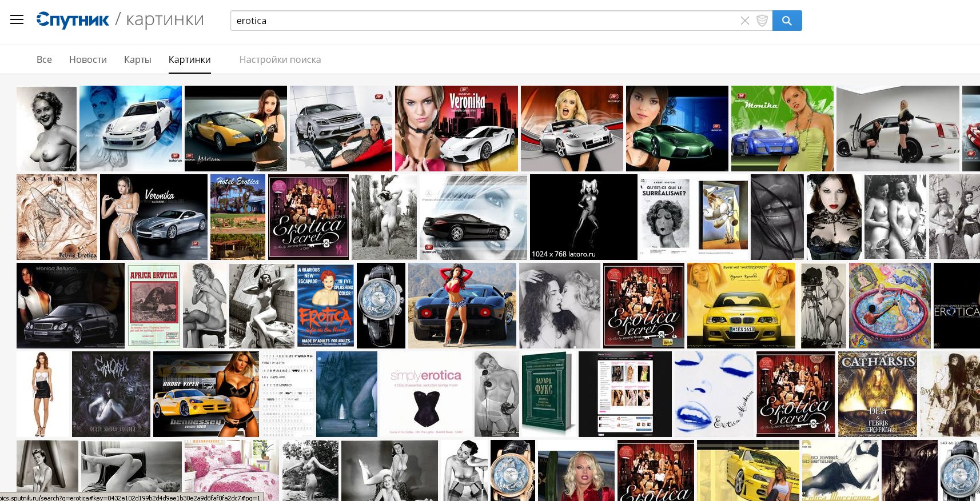Switch to the Все tab
The width and height of the screenshot is (980, 501).
coord(44,59)
